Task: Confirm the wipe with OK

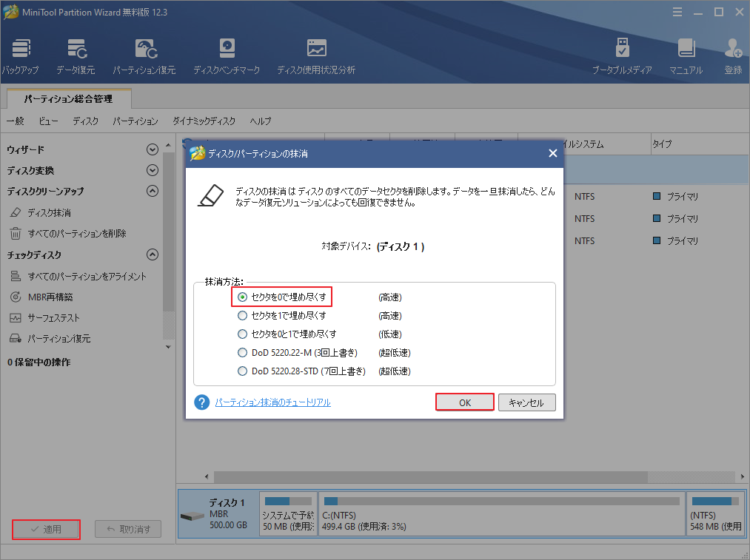Action: 465,402
